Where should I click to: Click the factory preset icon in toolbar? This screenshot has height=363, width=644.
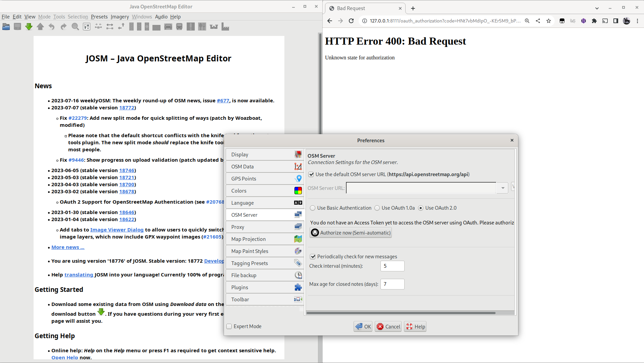click(225, 27)
